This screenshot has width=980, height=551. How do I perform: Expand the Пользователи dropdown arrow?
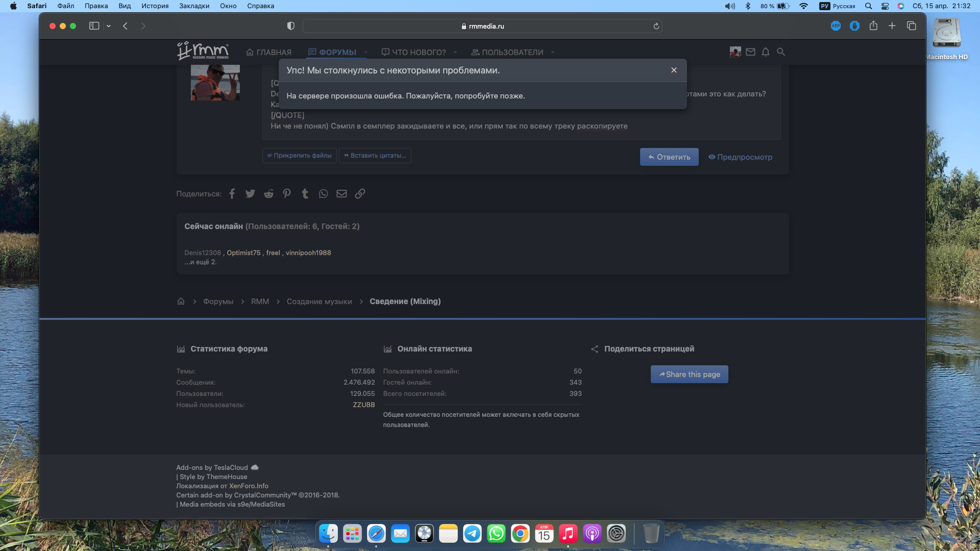tap(553, 53)
